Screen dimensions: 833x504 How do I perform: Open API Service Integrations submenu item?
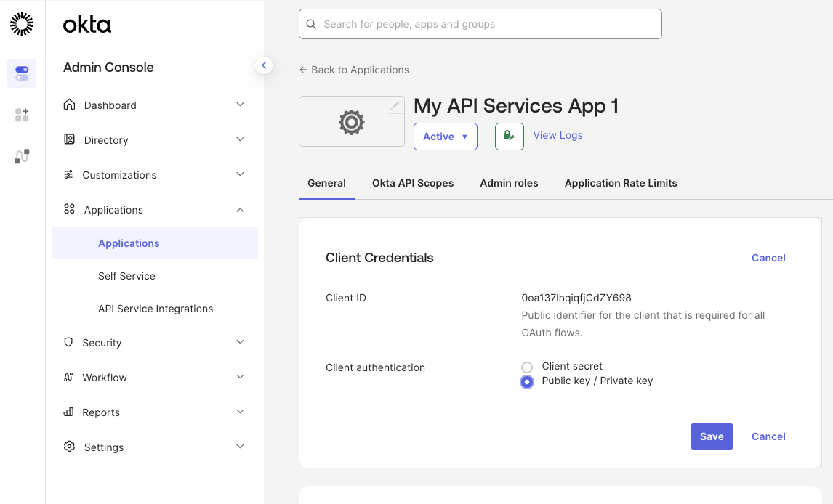[x=156, y=309]
